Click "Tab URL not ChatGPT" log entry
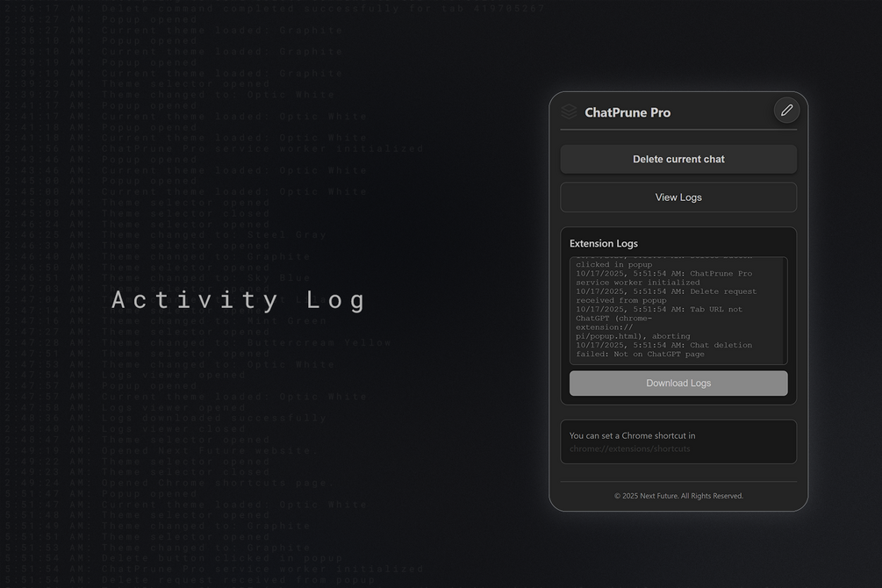Image resolution: width=882 pixels, height=588 pixels. pos(659,323)
